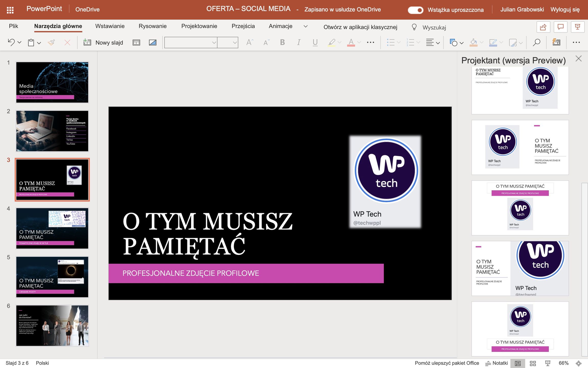Click the Numbering list icon
Image resolution: width=588 pixels, height=368 pixels.
(410, 42)
